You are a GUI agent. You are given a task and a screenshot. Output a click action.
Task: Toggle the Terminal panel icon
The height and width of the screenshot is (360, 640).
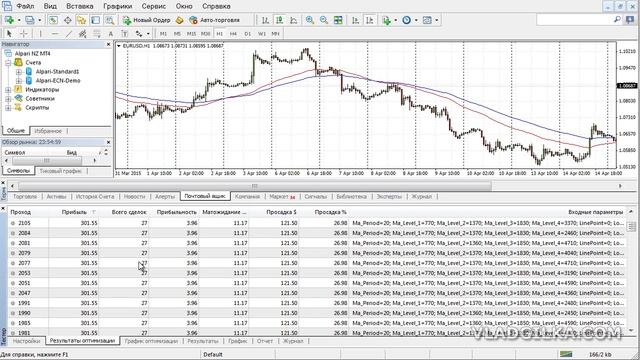click(95, 20)
